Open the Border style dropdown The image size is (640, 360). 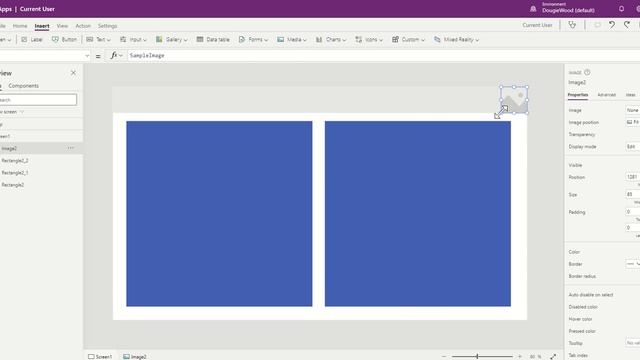click(633, 264)
